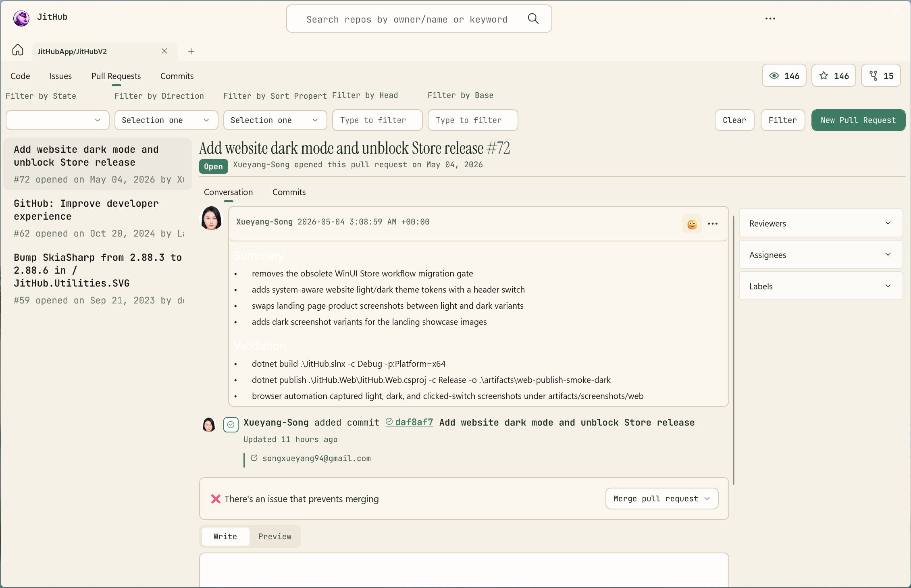
Task: Open the commit author email link icon
Action: [x=254, y=458]
